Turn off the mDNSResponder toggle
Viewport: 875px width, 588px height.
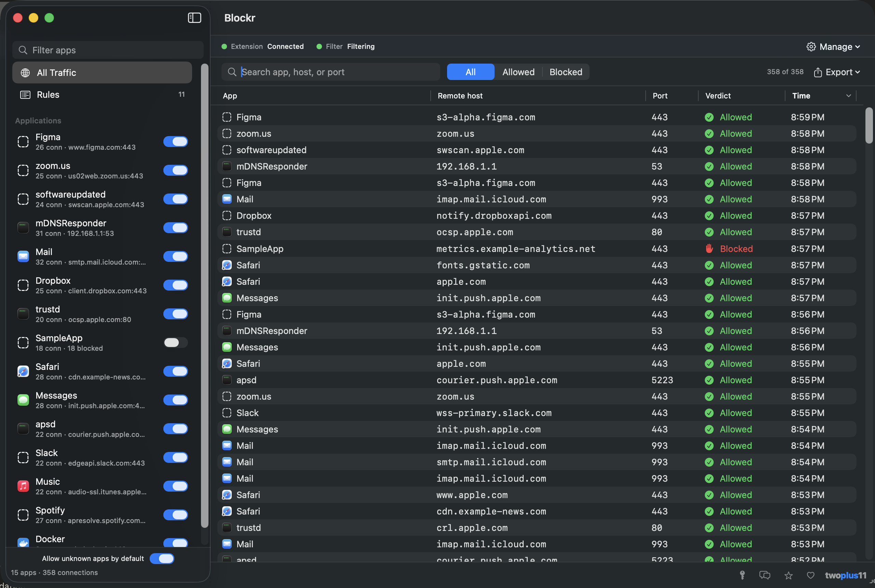pos(175,228)
